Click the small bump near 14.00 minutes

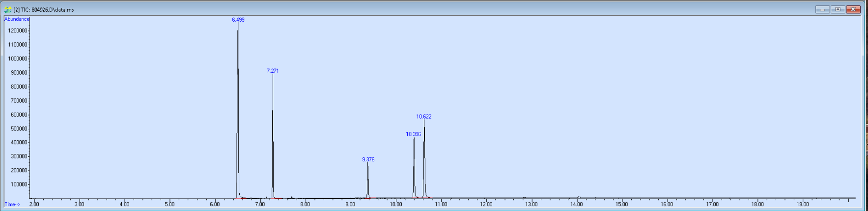(579, 197)
